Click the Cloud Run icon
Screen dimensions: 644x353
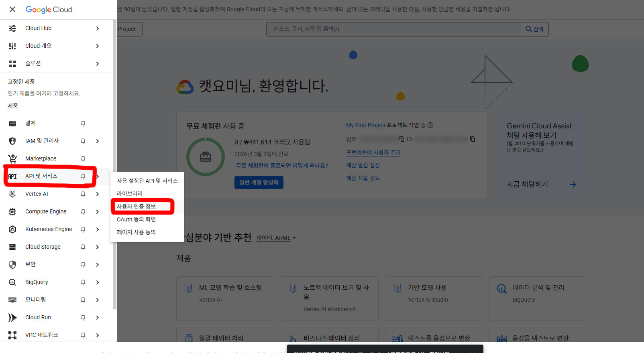[x=12, y=318]
